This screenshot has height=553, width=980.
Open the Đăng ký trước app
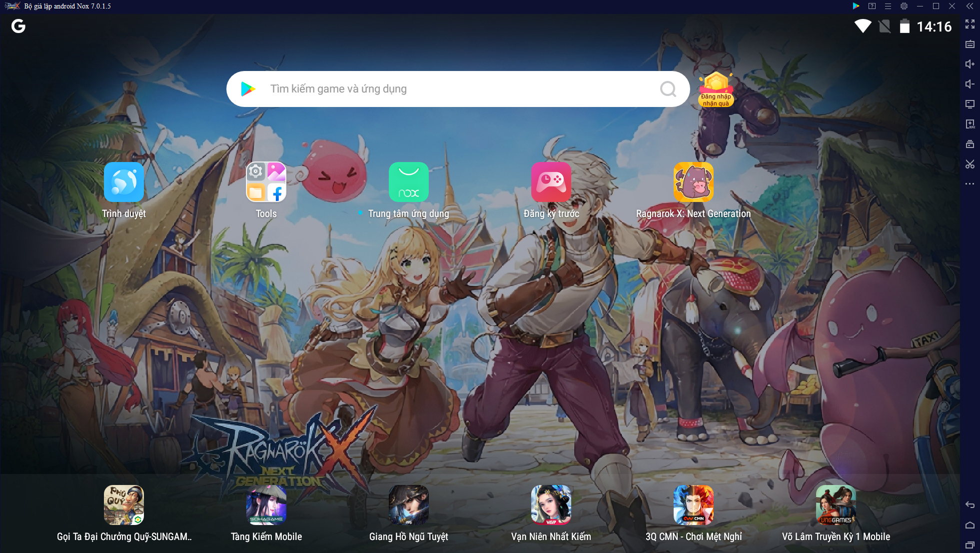[551, 182]
